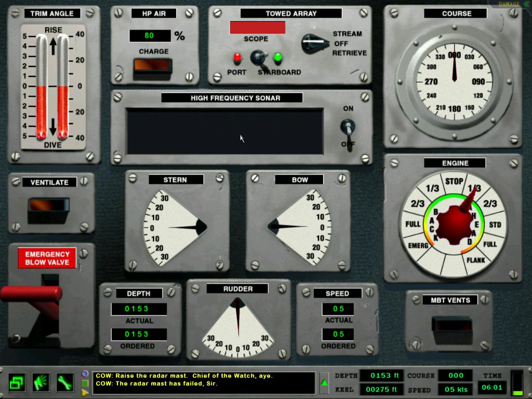Click the HP Air 80 percent readout

[150, 36]
